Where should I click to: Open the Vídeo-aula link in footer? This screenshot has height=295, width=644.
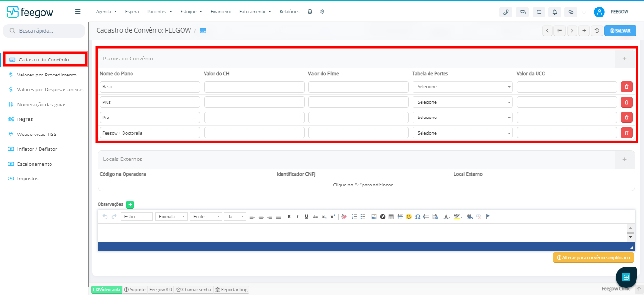pyautogui.click(x=107, y=289)
